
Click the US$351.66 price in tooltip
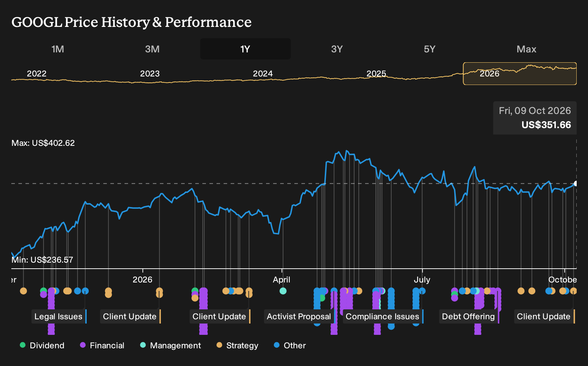click(x=546, y=125)
